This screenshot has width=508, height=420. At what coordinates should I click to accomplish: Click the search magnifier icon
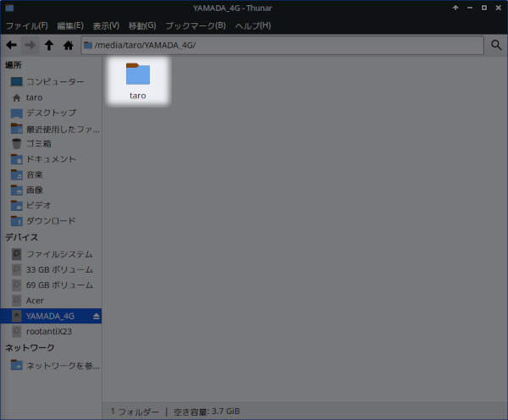tap(496, 45)
